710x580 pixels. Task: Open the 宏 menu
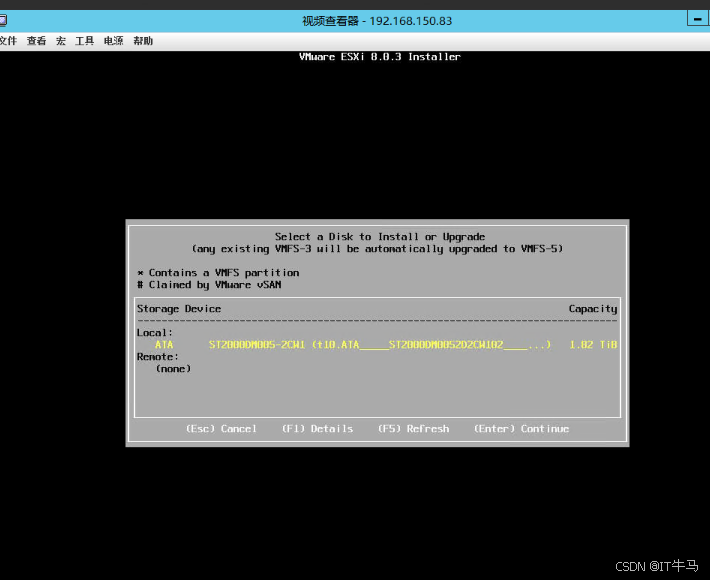tap(61, 41)
